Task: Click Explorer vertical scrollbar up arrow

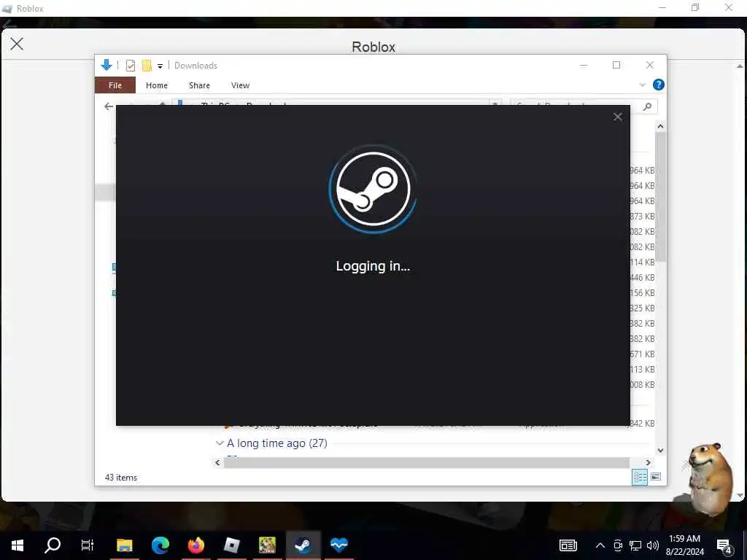Action: (660, 126)
